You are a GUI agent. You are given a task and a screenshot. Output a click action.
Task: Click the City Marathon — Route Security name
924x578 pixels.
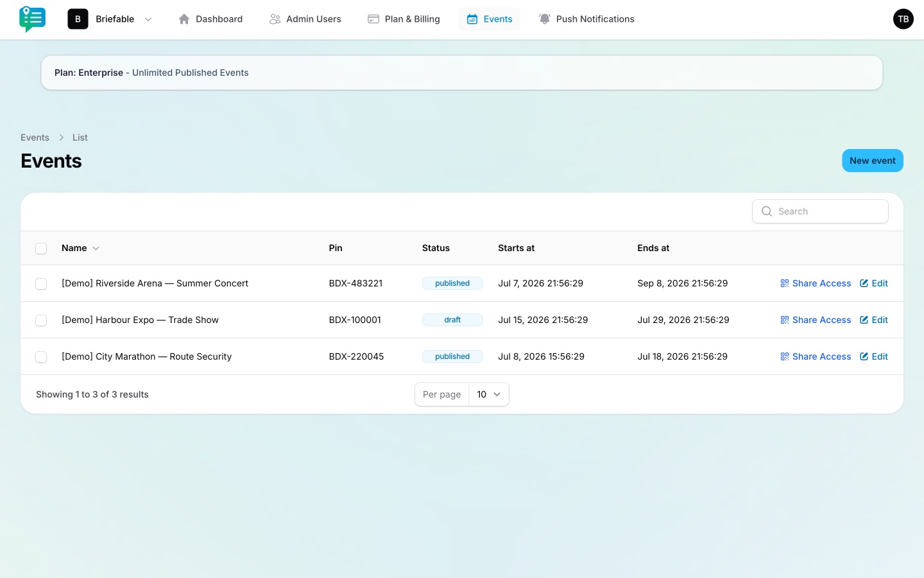click(146, 356)
